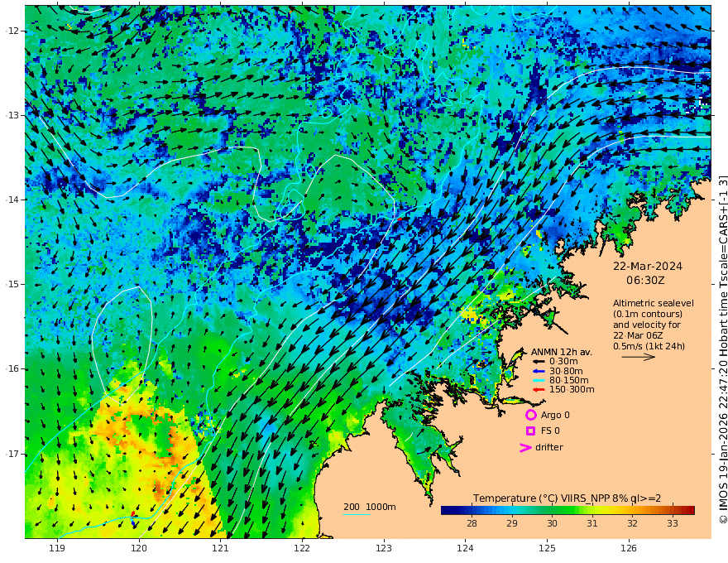The width and height of the screenshot is (728, 563).
Task: Click the '200 1000m' isobath label
Action: click(x=370, y=507)
